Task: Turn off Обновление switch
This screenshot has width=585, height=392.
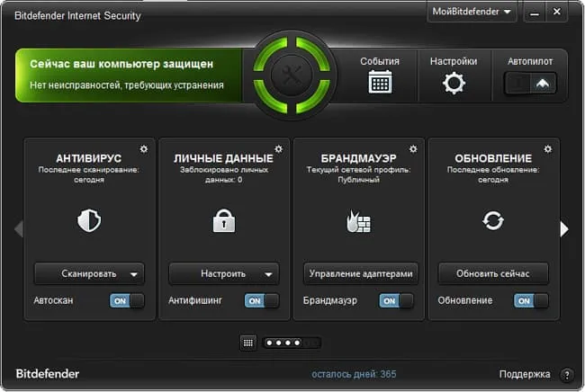Action: coord(531,300)
